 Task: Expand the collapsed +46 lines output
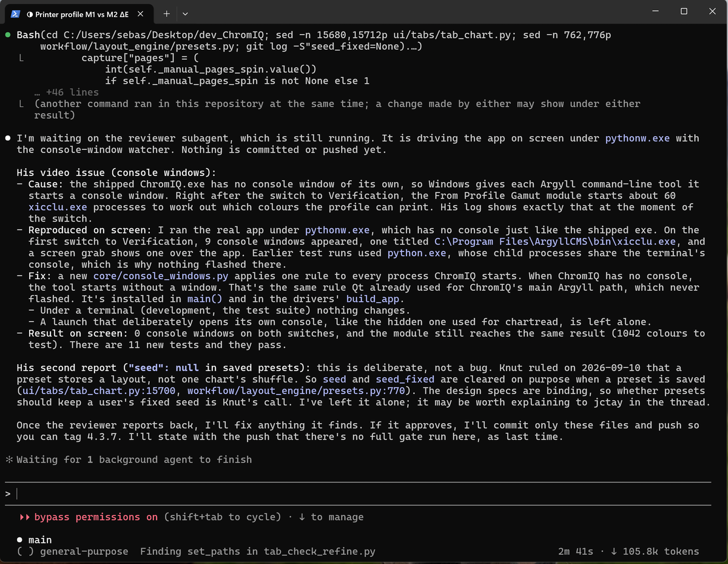(x=67, y=92)
